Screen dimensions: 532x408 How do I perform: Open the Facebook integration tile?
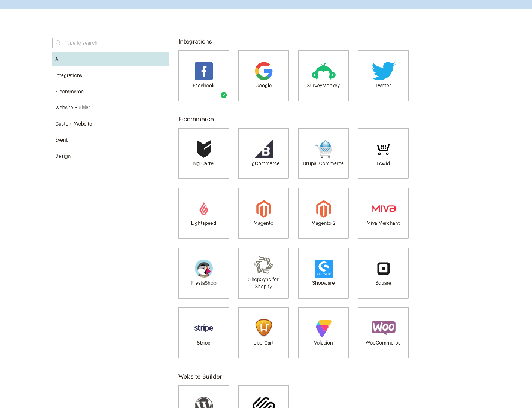point(203,75)
